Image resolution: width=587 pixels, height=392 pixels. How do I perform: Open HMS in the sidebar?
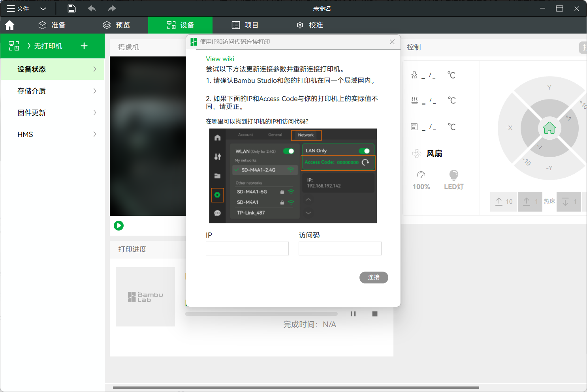(53, 134)
